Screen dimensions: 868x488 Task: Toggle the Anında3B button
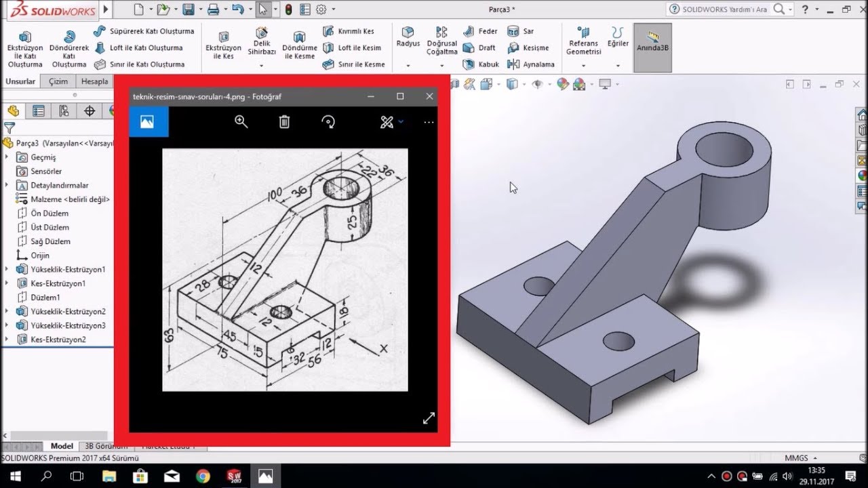[652, 47]
